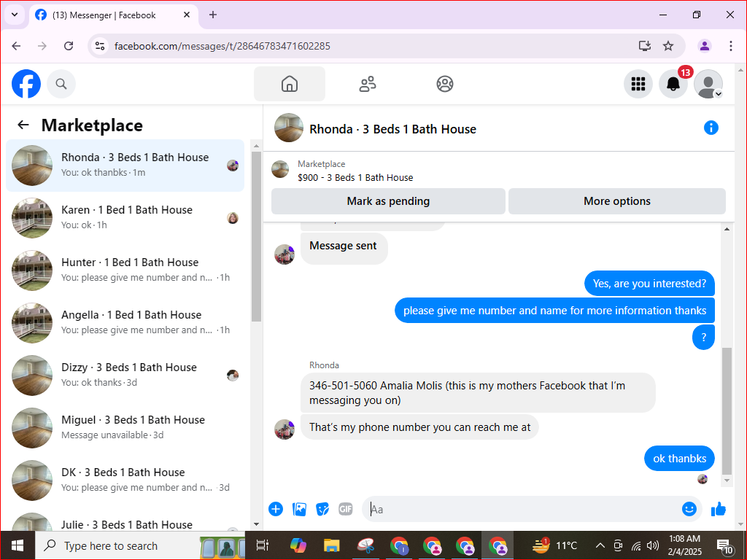This screenshot has width=747, height=560.
Task: Open the Facebook logo home link
Action: coord(26,84)
